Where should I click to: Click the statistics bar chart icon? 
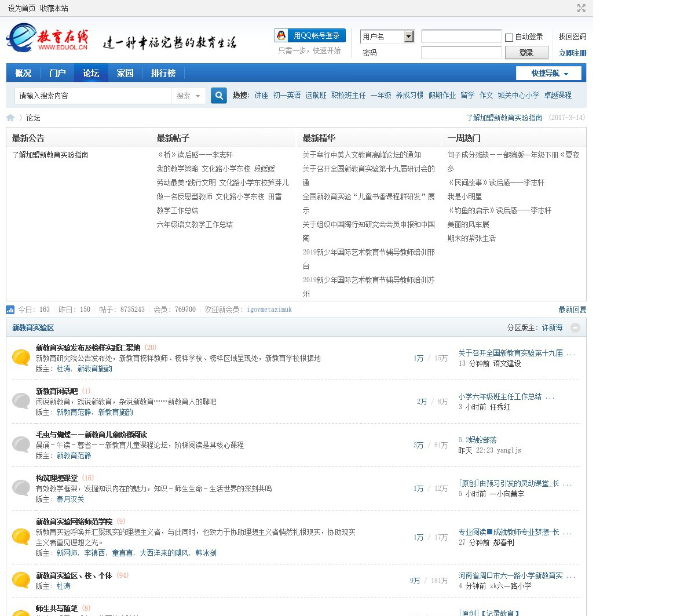coord(10,310)
